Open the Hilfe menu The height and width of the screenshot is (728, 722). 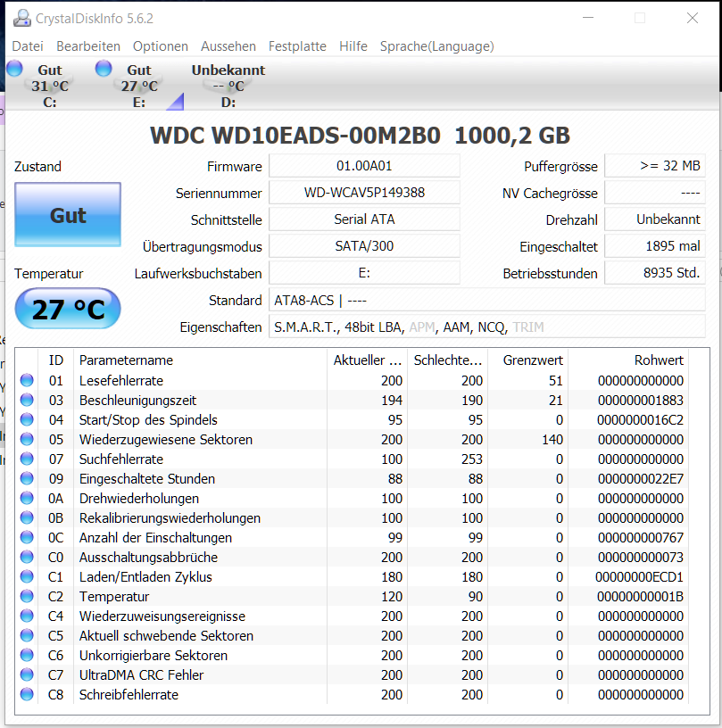pos(353,46)
